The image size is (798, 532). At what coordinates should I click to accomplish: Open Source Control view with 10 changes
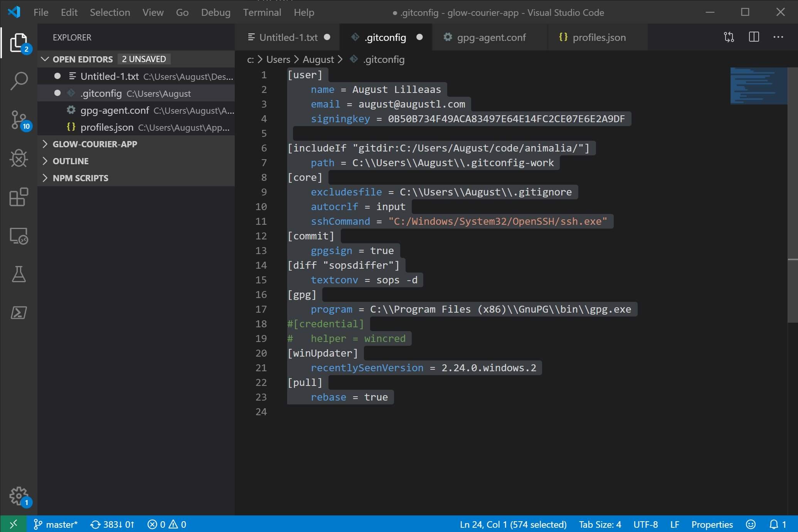tap(19, 120)
